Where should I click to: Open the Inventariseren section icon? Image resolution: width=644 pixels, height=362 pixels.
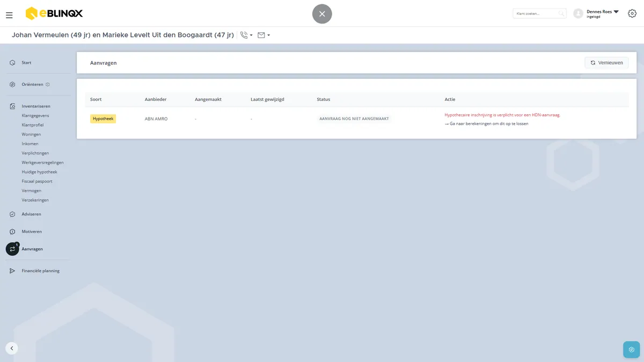click(12, 106)
